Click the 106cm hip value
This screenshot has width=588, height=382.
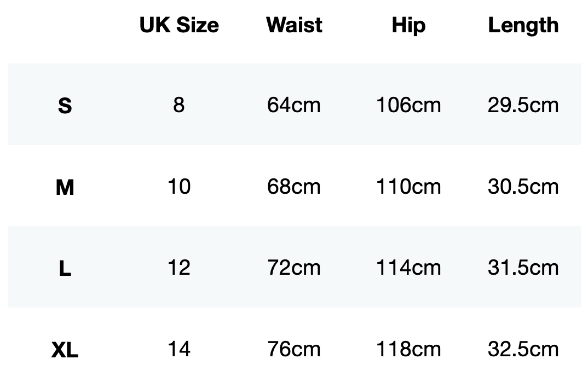click(408, 105)
